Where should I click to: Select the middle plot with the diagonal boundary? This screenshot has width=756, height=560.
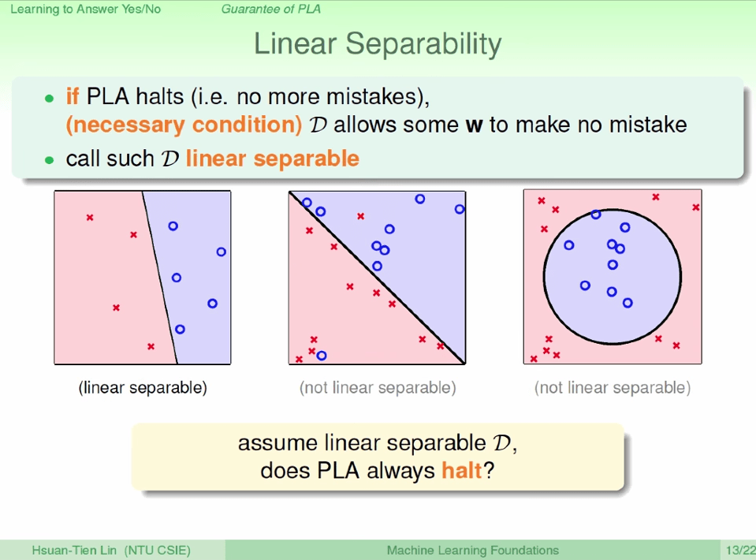(377, 278)
